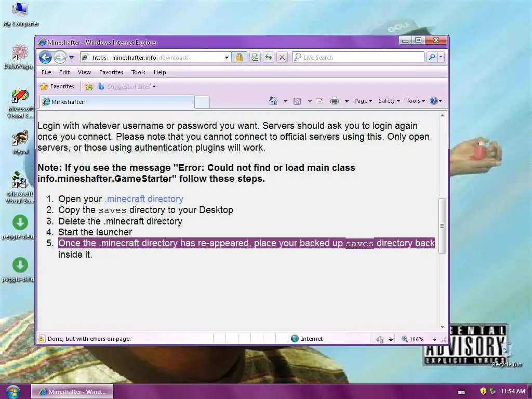Expand the zoom level dropdown arrow
Screen dimensions: 532x399
434,339
